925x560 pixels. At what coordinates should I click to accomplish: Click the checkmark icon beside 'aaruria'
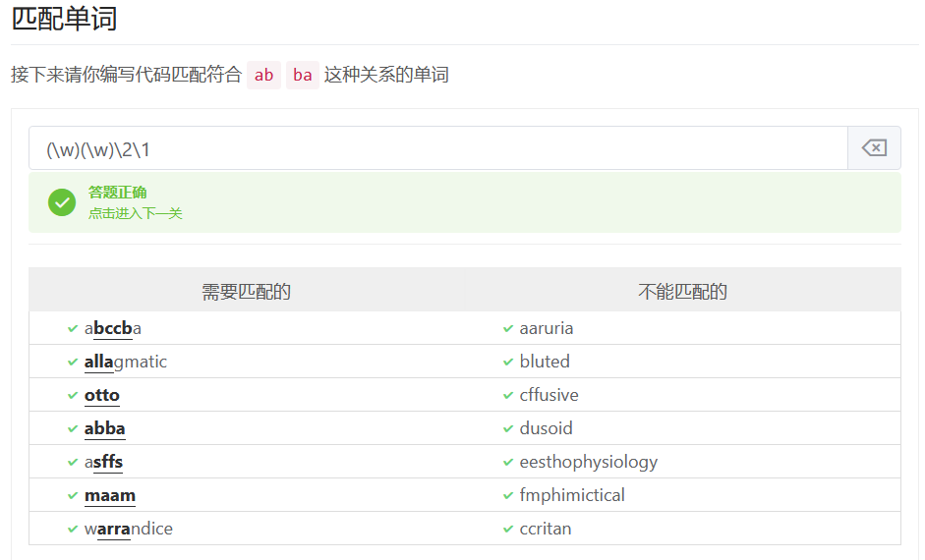point(508,328)
